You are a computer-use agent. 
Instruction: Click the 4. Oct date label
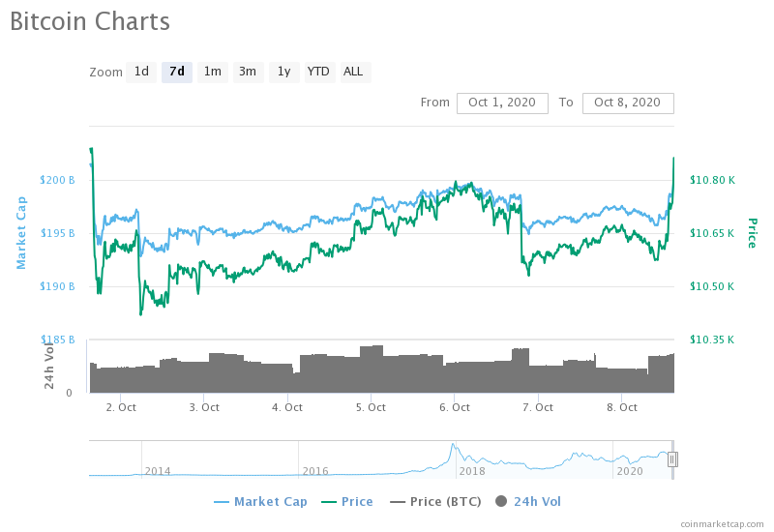click(x=287, y=407)
